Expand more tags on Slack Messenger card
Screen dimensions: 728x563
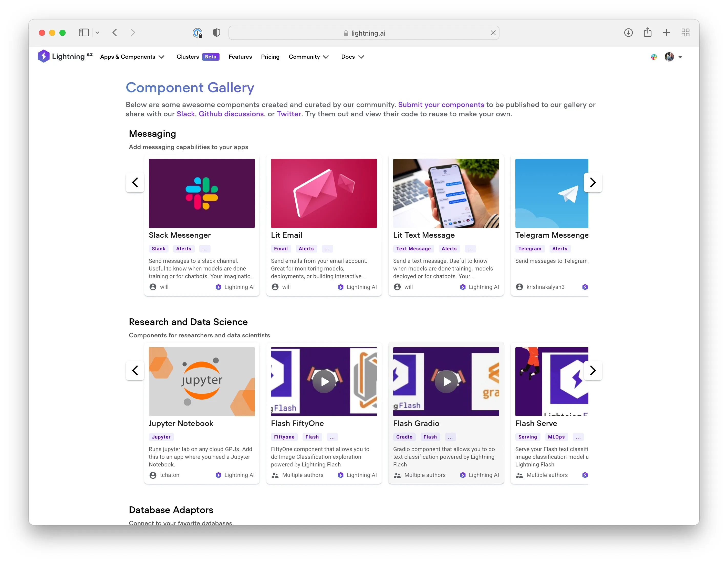205,249
